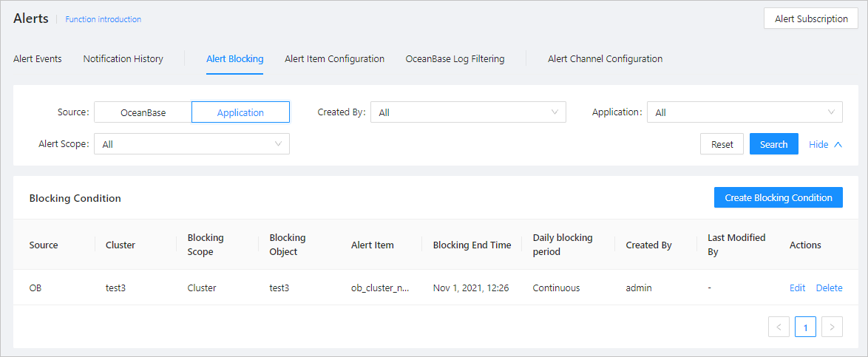Open the Function introduction link
This screenshot has height=357, width=868.
[103, 19]
